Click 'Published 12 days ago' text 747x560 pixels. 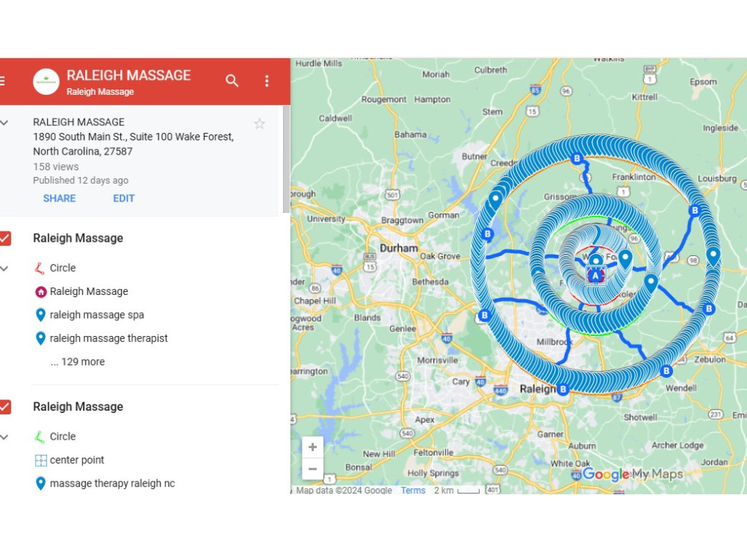(81, 181)
